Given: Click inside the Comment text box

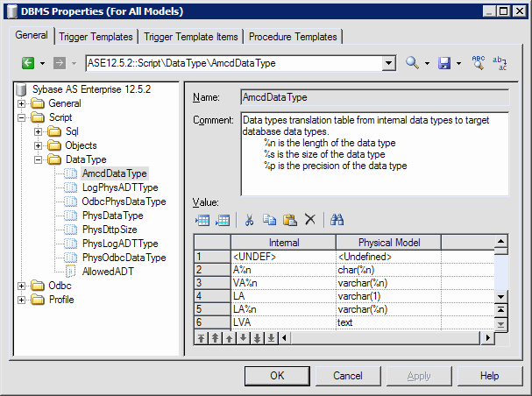Looking at the screenshot, I should (x=374, y=154).
